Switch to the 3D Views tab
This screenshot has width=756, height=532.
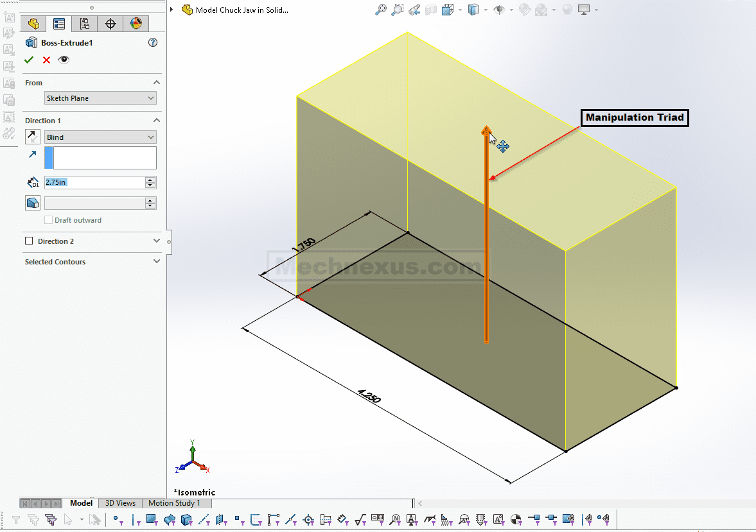click(x=120, y=503)
